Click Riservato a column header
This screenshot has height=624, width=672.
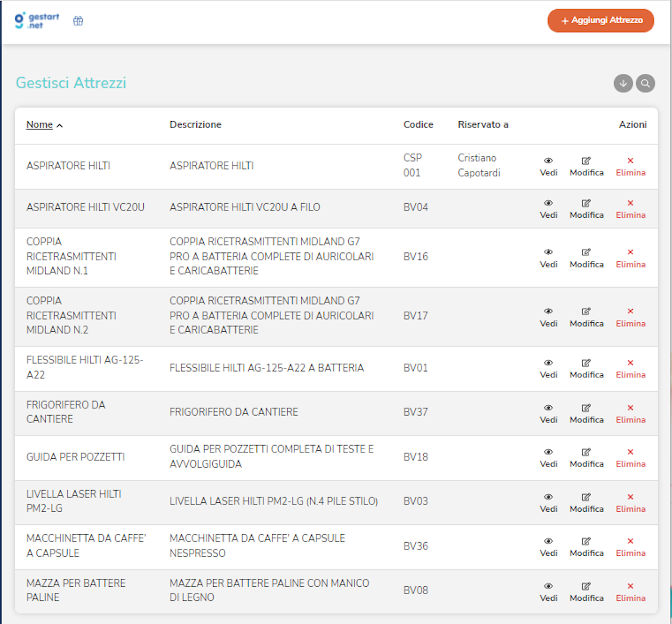point(482,125)
